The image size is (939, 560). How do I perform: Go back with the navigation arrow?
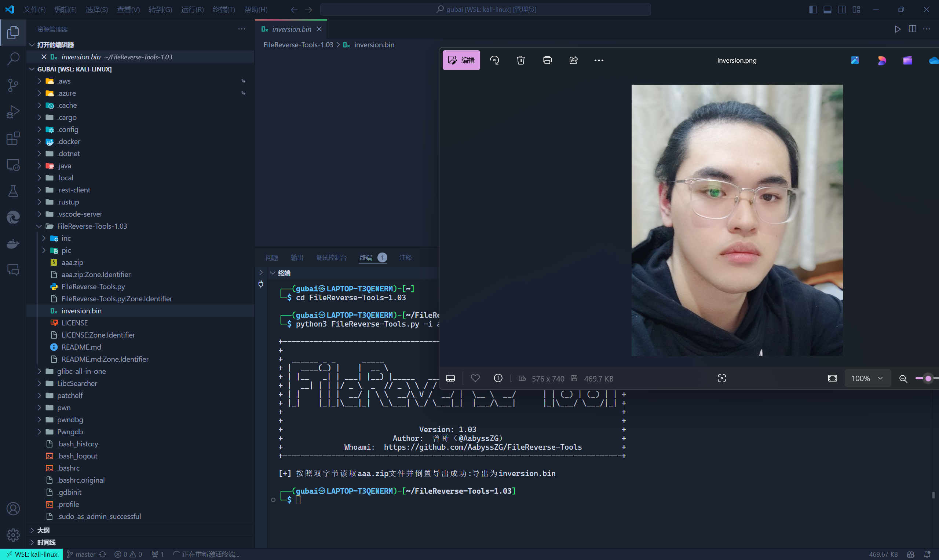(294, 10)
